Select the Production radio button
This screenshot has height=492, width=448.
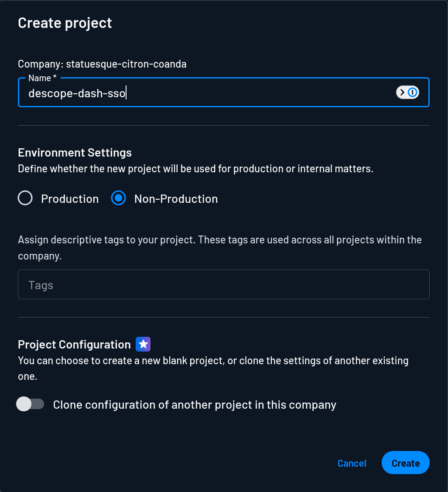click(x=25, y=198)
